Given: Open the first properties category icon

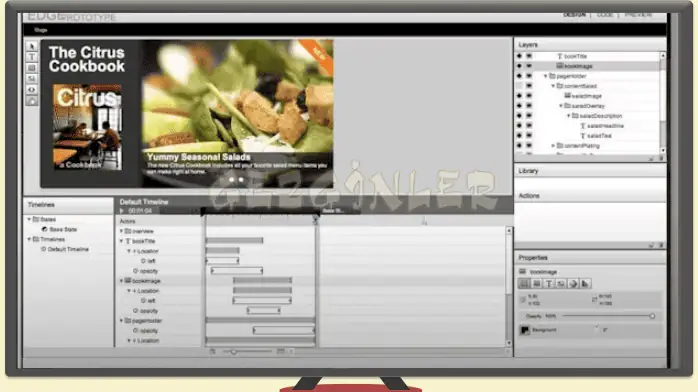Looking at the screenshot, I should coord(524,283).
